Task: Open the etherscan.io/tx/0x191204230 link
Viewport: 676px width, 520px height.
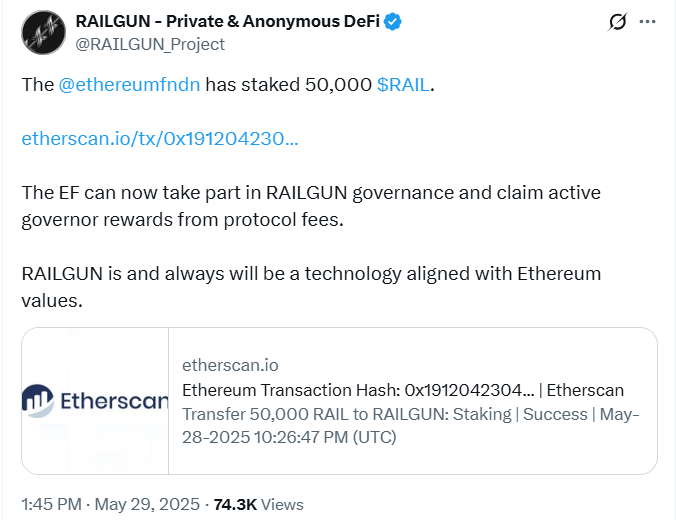Action: coord(160,139)
